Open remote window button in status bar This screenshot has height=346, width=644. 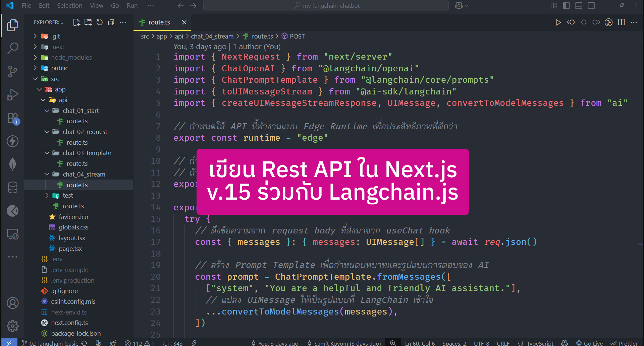[x=9, y=343]
